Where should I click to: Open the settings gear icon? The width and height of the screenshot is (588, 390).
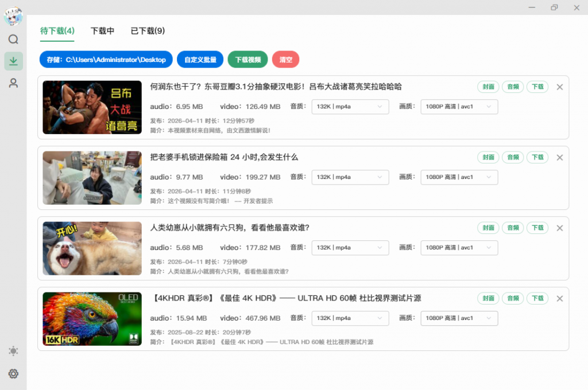pyautogui.click(x=14, y=373)
